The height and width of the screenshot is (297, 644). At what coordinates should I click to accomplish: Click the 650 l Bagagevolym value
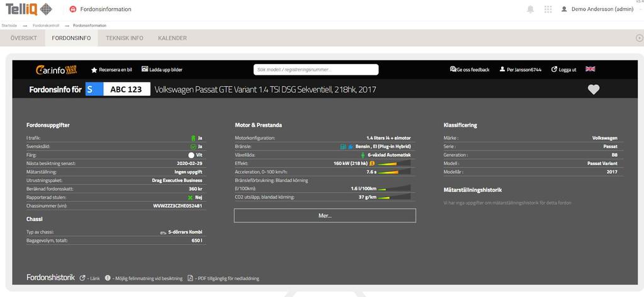pyautogui.click(x=197, y=241)
